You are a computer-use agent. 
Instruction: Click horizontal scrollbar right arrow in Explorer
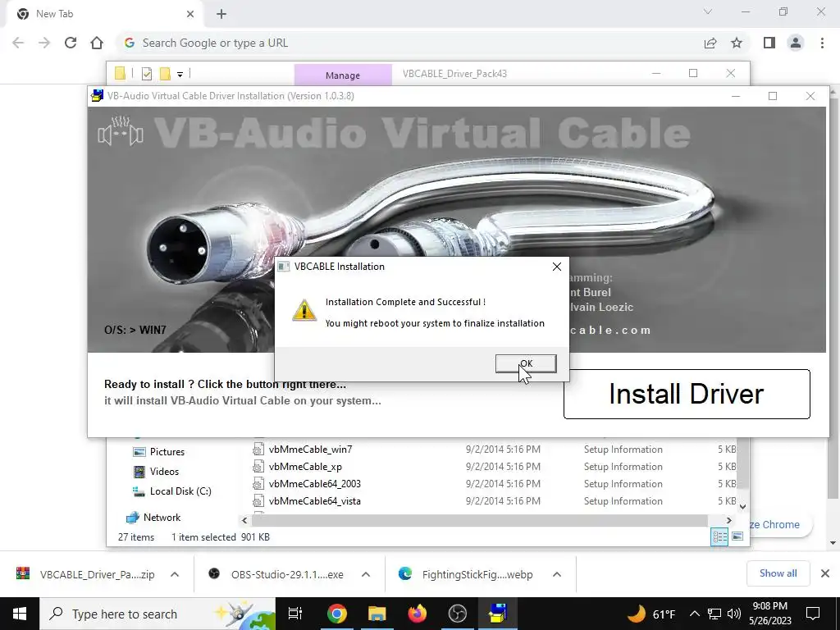pos(728,520)
